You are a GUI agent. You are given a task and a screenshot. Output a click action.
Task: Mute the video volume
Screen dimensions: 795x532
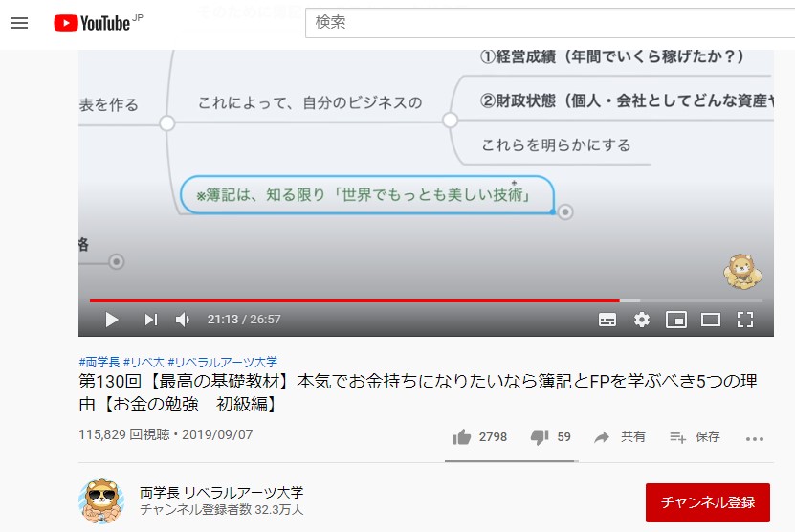pyautogui.click(x=183, y=320)
